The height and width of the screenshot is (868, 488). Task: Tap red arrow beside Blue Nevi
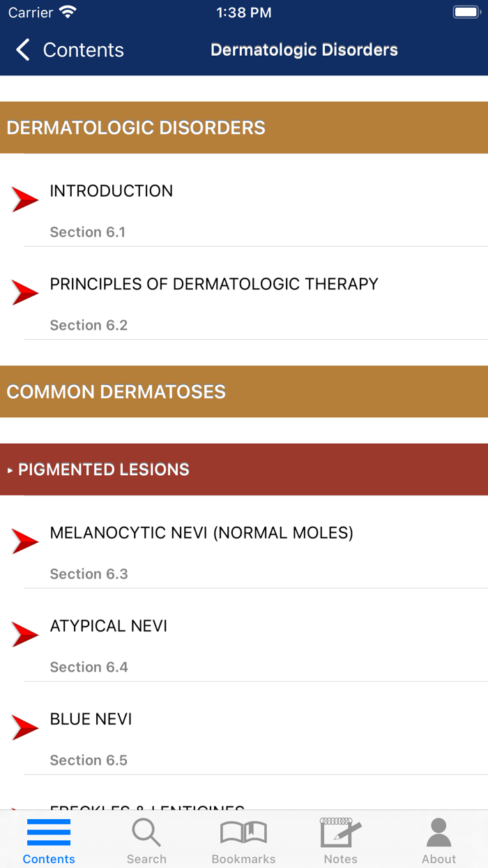tap(25, 728)
